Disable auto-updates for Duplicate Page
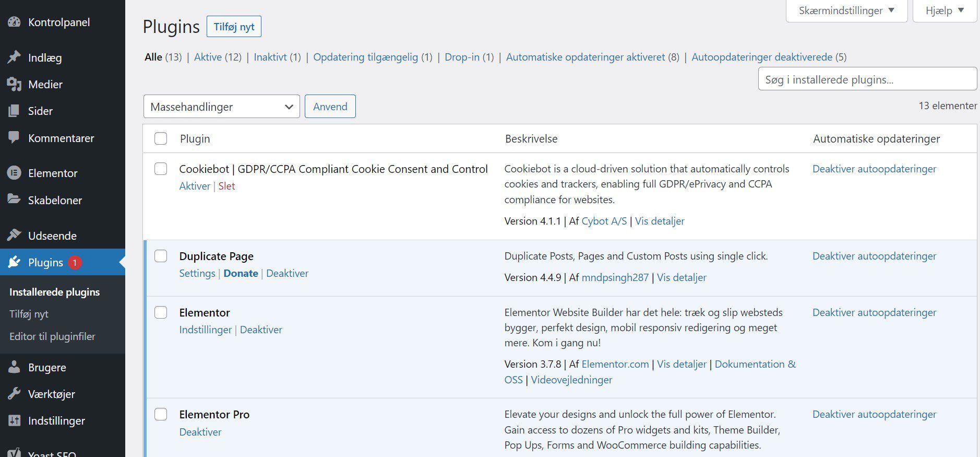Image resolution: width=980 pixels, height=457 pixels. point(874,256)
